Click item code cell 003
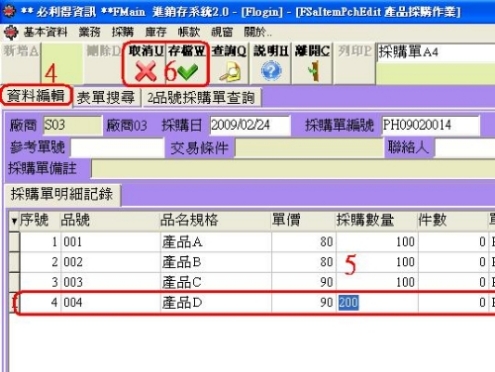 [110, 283]
